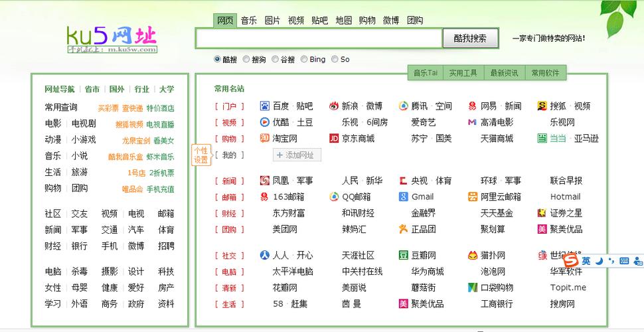Click the JD 京东商城 red icon
Screen dimensions: 644x332
[x=334, y=139]
